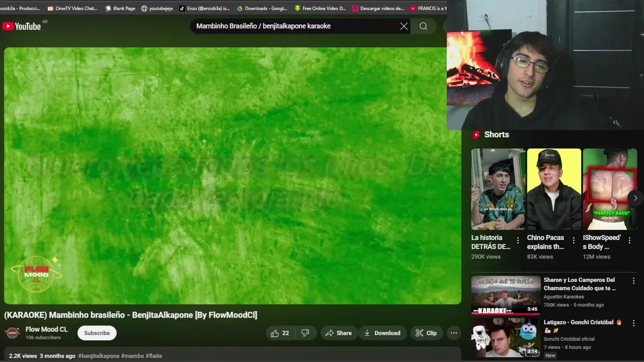Open the 'Descargar videos de...' bookmark

coord(378,9)
